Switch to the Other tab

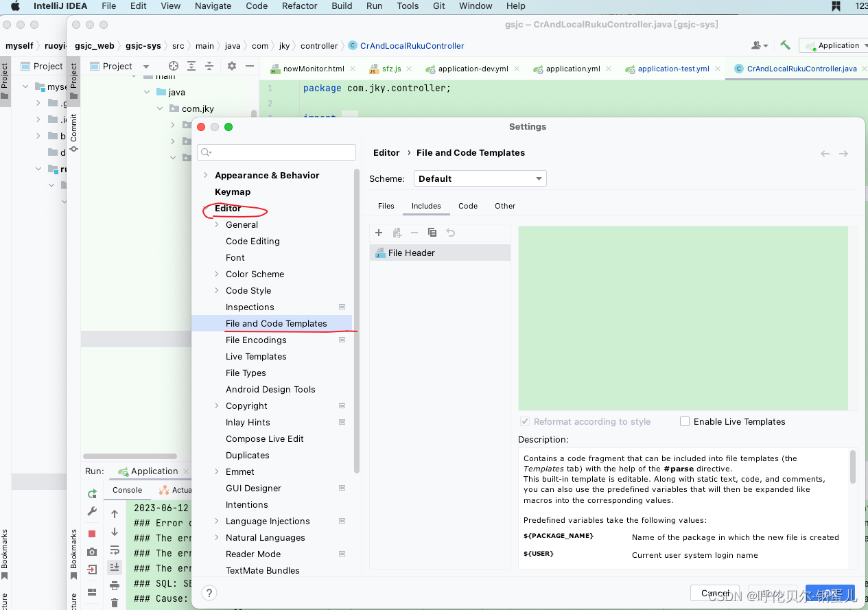pos(505,206)
